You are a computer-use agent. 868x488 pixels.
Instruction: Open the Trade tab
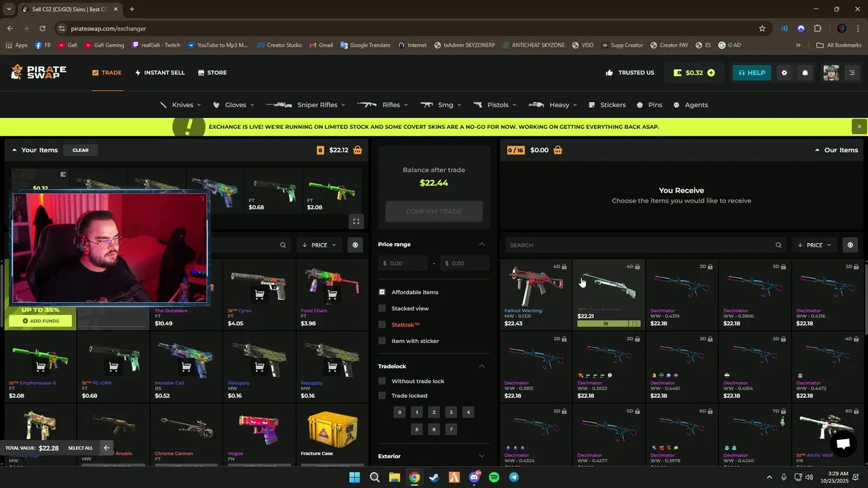(x=107, y=73)
